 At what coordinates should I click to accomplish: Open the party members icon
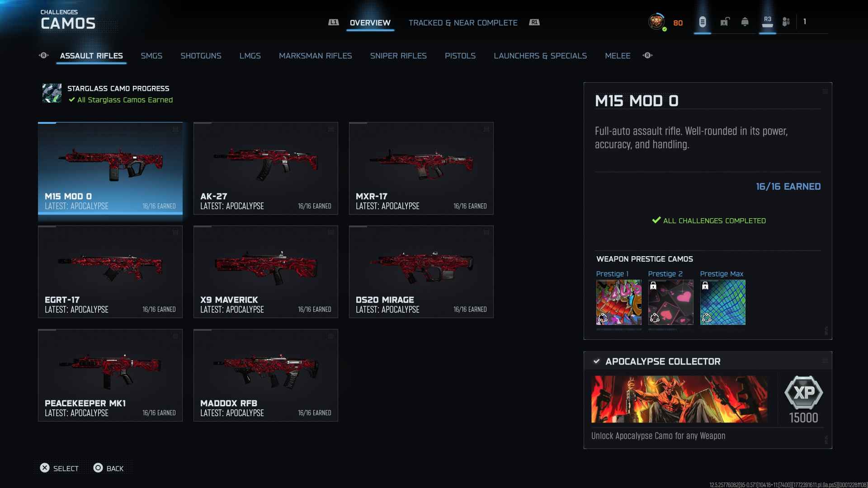click(786, 22)
